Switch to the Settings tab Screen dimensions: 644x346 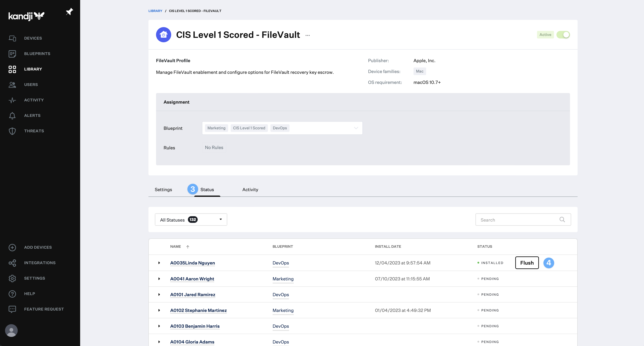(163, 190)
